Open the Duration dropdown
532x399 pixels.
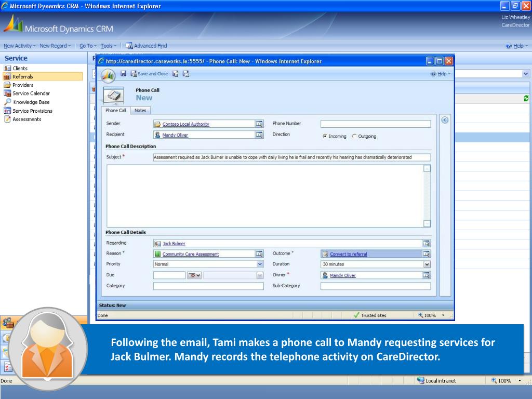[x=427, y=264]
